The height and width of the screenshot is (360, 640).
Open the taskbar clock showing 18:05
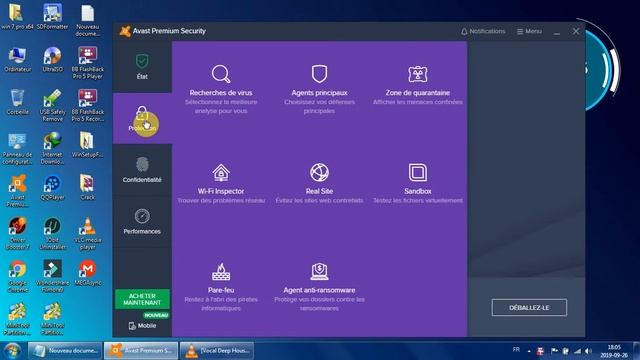pyautogui.click(x=614, y=351)
